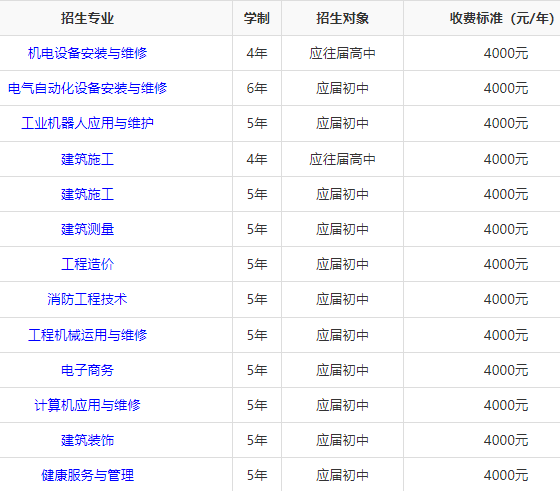Open the 工程机械运用与维修 link
Viewport: 560px width, 491px height.
[x=88, y=335]
